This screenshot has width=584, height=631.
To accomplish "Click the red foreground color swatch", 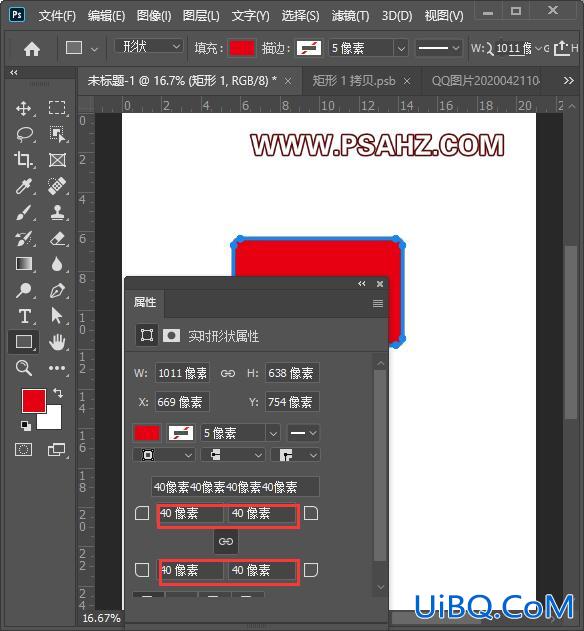I will tap(34, 401).
